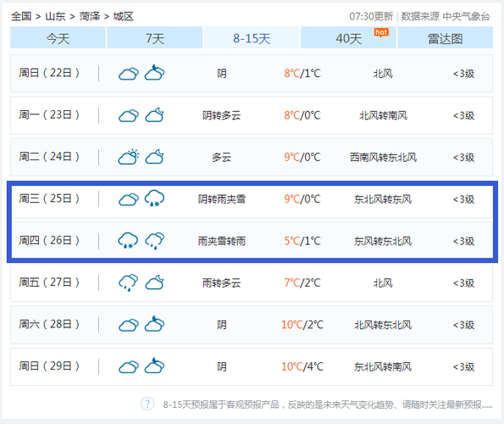The width and height of the screenshot is (504, 424).
Task: Click 东北风转东风 wind text
Action: coord(383,199)
